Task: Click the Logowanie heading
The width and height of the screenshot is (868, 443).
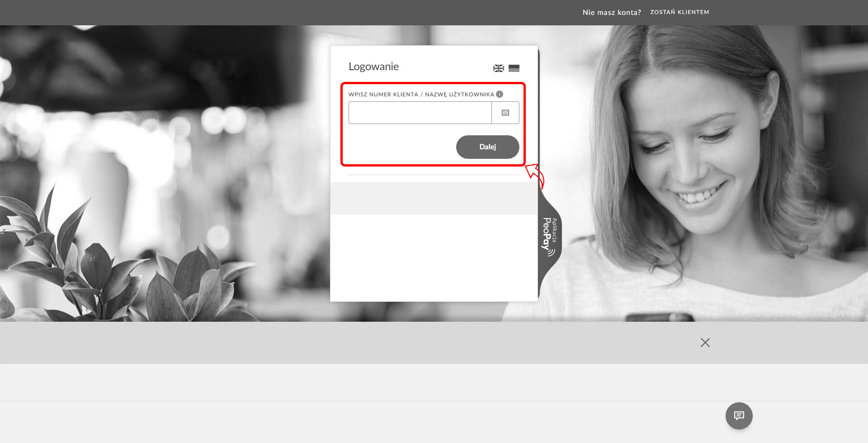Action: click(373, 67)
